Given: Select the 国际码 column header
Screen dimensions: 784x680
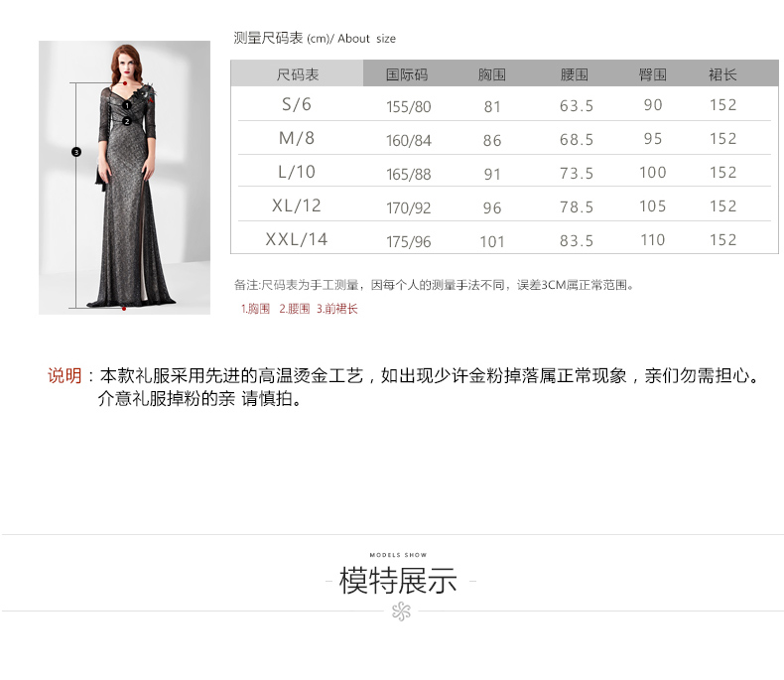Looking at the screenshot, I should pos(407,74).
